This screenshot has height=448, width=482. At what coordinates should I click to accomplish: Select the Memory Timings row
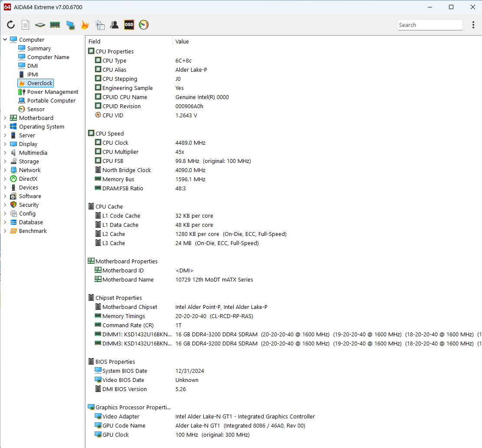pyautogui.click(x=284, y=316)
